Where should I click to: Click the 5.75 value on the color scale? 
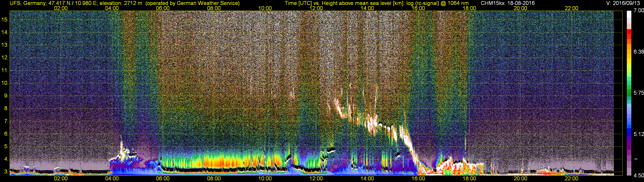point(638,93)
